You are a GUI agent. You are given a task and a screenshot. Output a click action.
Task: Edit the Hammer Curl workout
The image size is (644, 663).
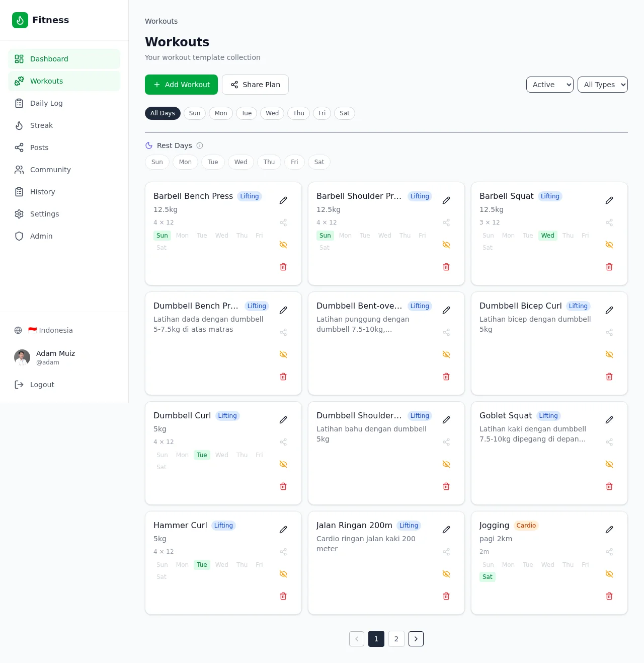pyautogui.click(x=283, y=530)
